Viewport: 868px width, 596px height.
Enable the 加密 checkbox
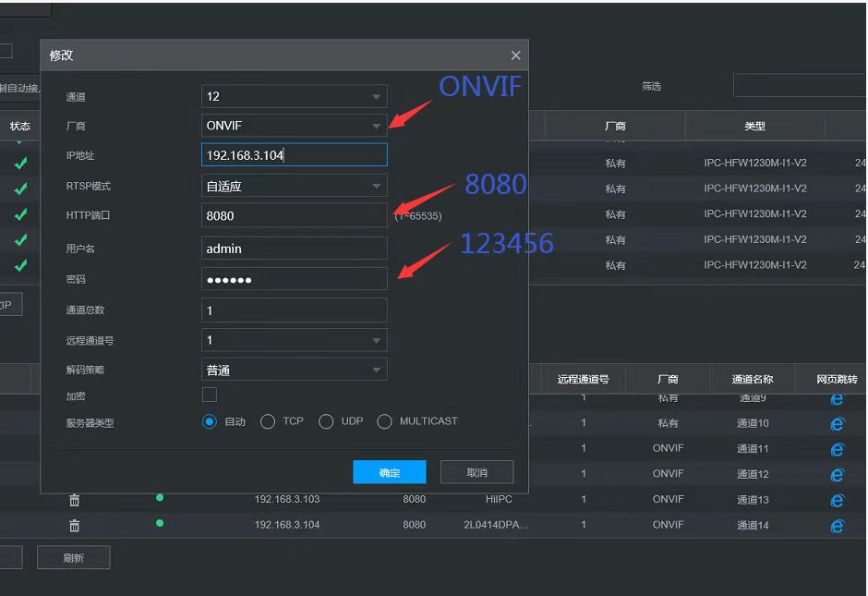(210, 395)
